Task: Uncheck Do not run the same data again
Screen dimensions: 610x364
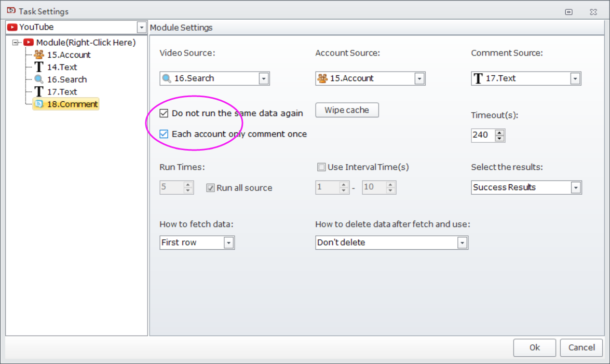Action: point(164,113)
